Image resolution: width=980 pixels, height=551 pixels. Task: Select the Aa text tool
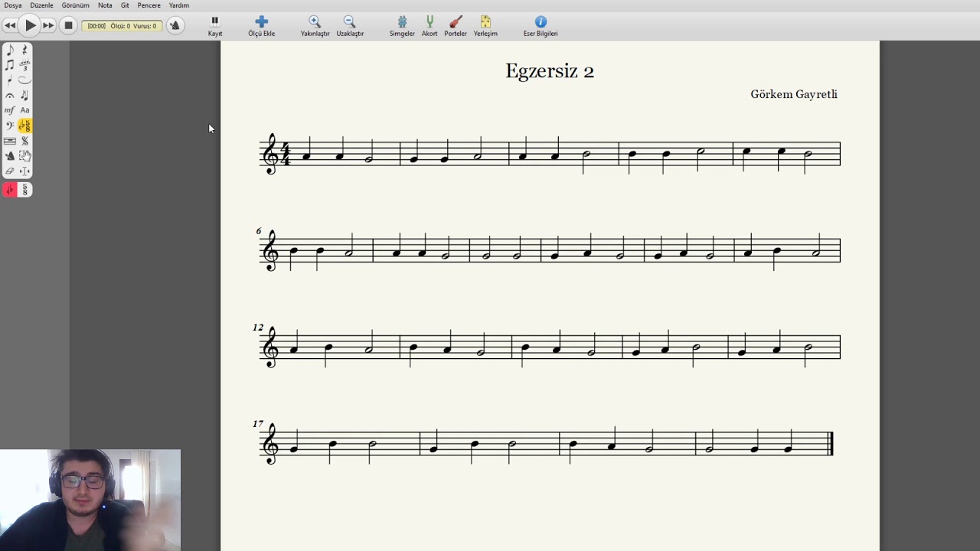pyautogui.click(x=24, y=110)
